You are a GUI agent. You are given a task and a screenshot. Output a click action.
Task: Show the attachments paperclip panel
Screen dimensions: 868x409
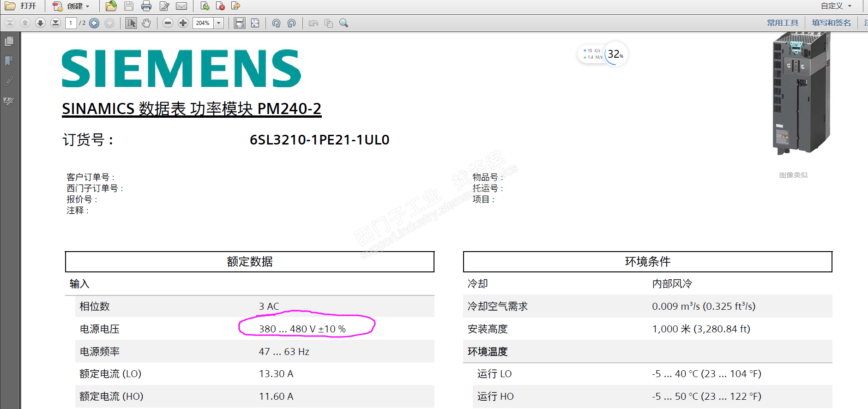point(9,81)
